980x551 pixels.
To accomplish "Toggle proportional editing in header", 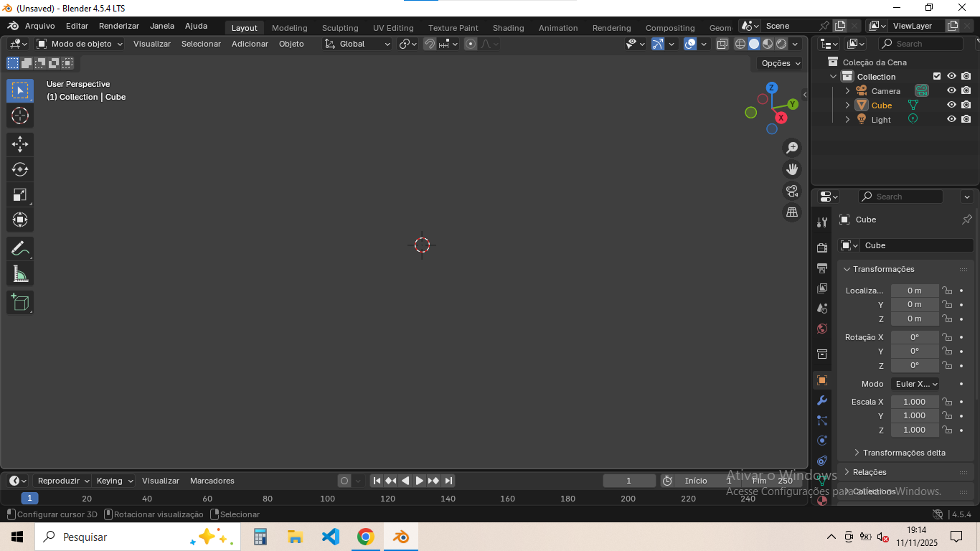I will pyautogui.click(x=471, y=44).
